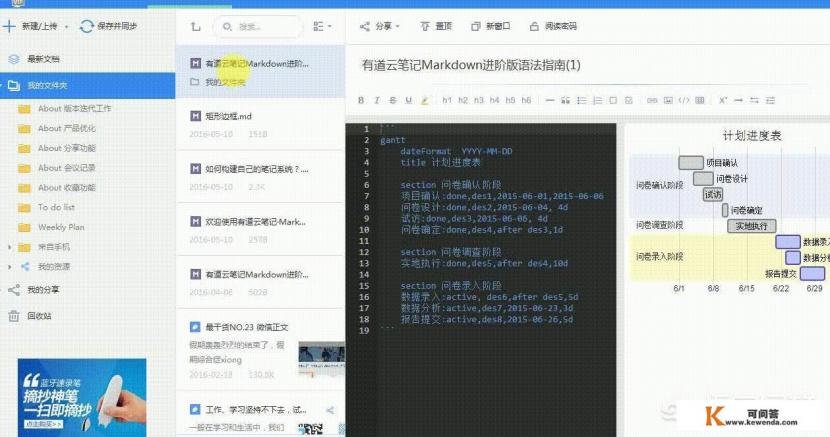This screenshot has width=830, height=437.
Task: Insert a Gantt chart icon
Action: click(770, 100)
